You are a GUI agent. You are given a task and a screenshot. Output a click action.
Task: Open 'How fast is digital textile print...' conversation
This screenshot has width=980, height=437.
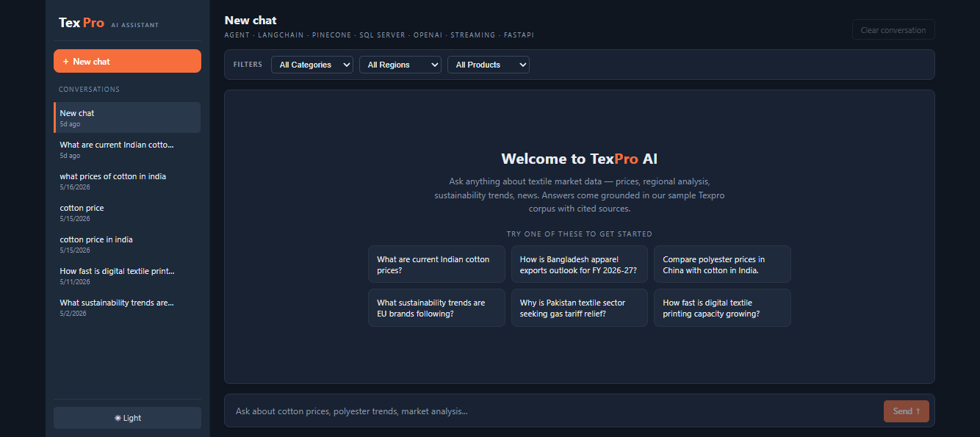tap(127, 275)
